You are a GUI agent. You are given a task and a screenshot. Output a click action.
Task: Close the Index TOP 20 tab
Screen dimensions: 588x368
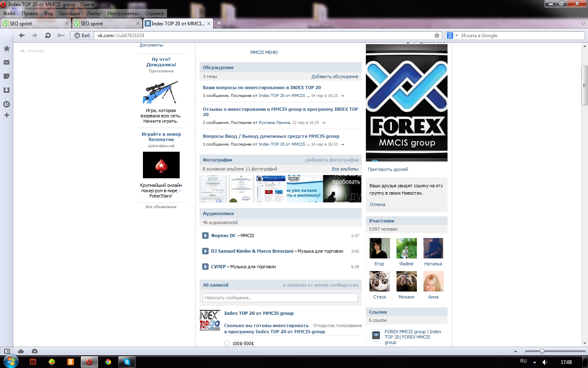point(209,24)
